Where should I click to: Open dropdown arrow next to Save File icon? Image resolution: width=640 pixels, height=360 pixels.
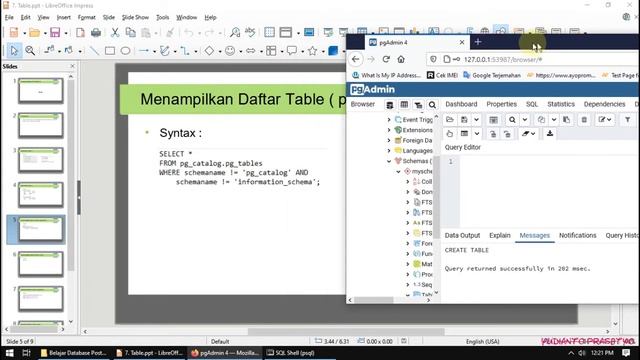tap(476, 120)
